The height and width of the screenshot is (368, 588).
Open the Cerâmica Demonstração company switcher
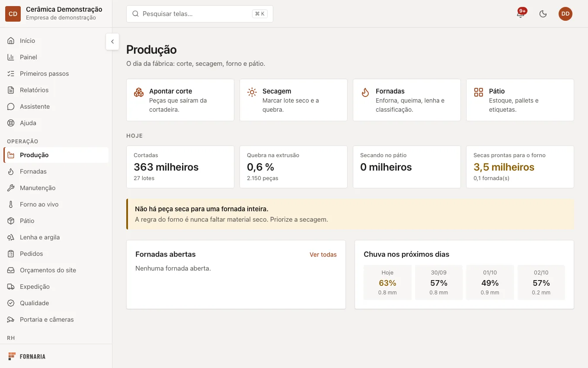pyautogui.click(x=56, y=14)
